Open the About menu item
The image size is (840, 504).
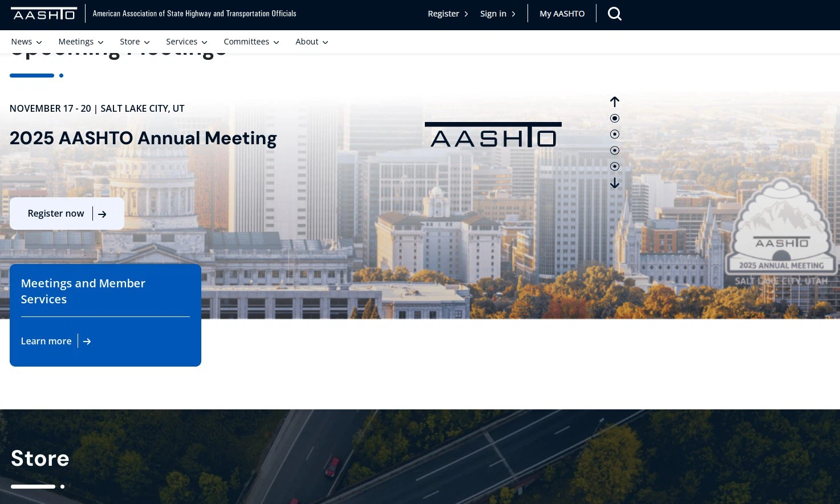coord(311,42)
